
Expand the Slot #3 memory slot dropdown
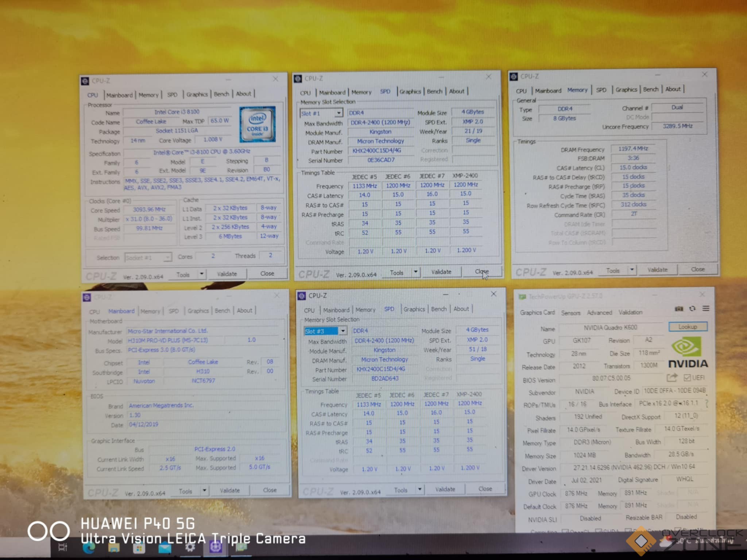(343, 331)
